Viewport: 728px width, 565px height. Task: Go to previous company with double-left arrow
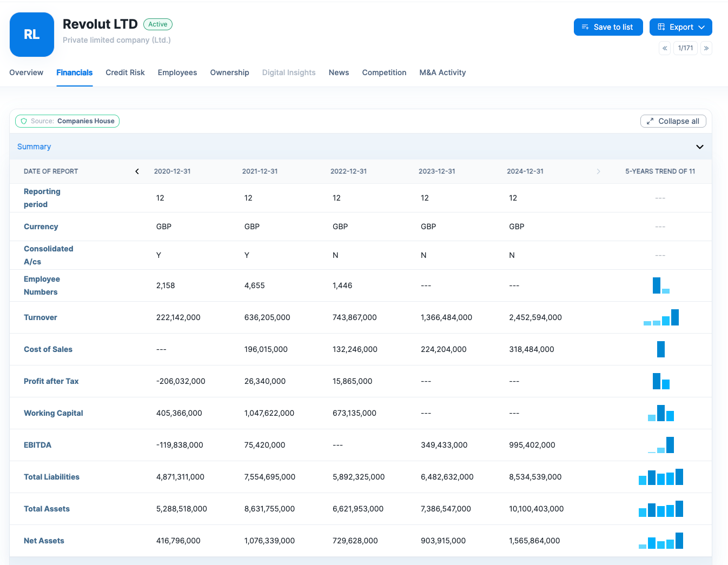665,48
